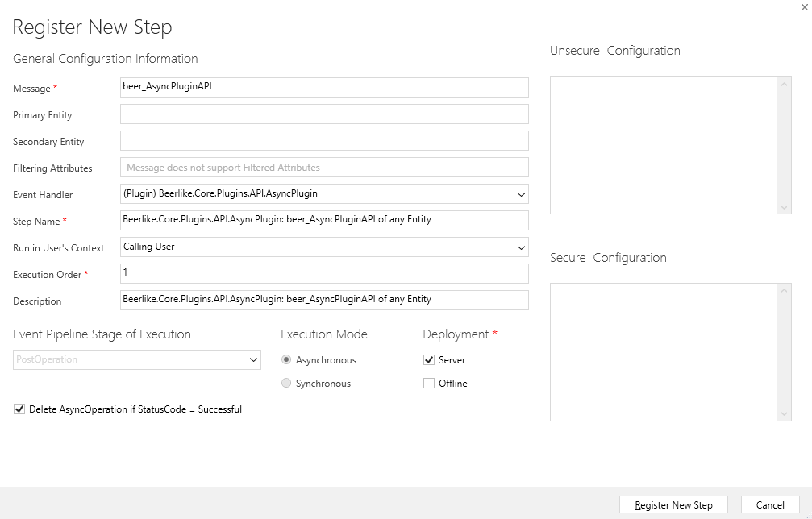
Task: Click the Register New Step button
Action: tap(673, 504)
